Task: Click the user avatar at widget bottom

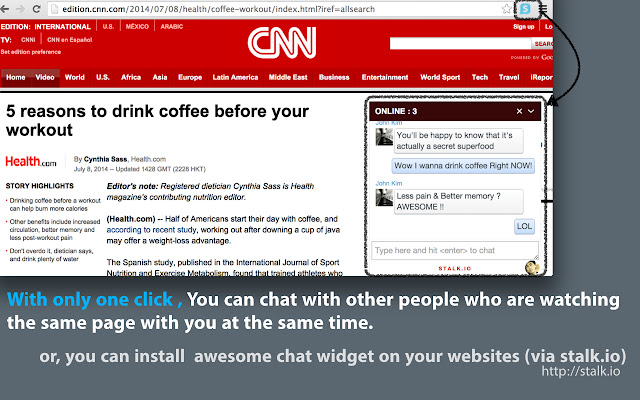Action: click(x=532, y=267)
